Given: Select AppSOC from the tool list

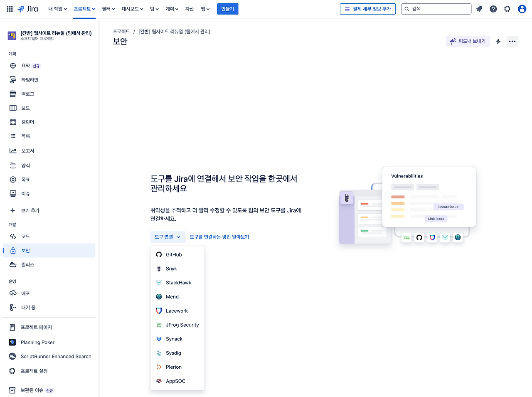Looking at the screenshot, I should click(177, 381).
